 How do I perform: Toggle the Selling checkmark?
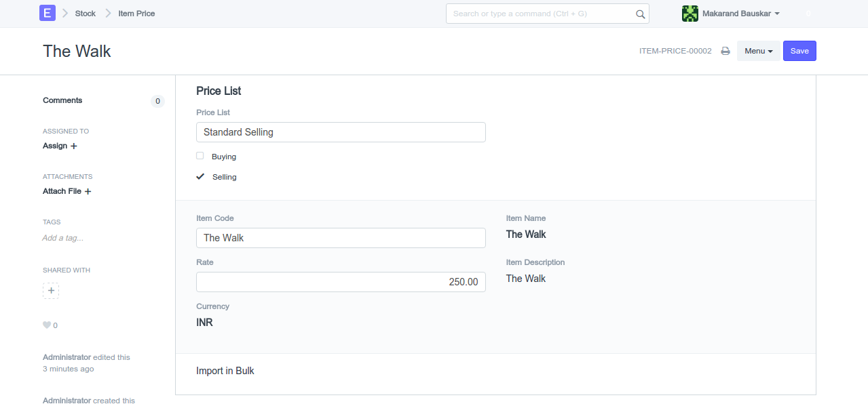(x=200, y=177)
